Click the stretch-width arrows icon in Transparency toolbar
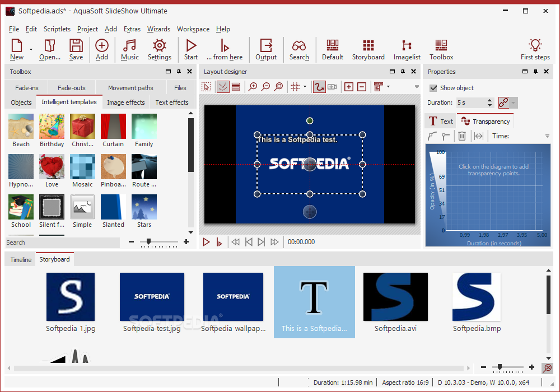Viewport: 560px width, 392px height. point(479,136)
